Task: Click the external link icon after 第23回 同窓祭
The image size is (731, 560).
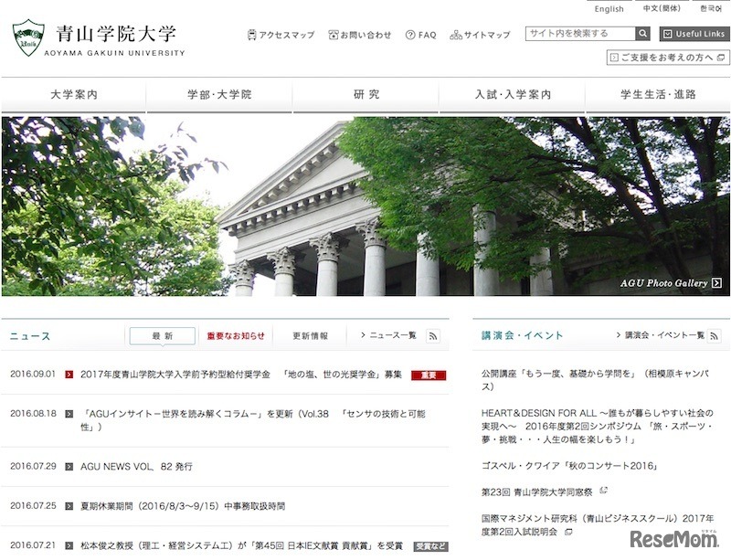Action: [603, 491]
